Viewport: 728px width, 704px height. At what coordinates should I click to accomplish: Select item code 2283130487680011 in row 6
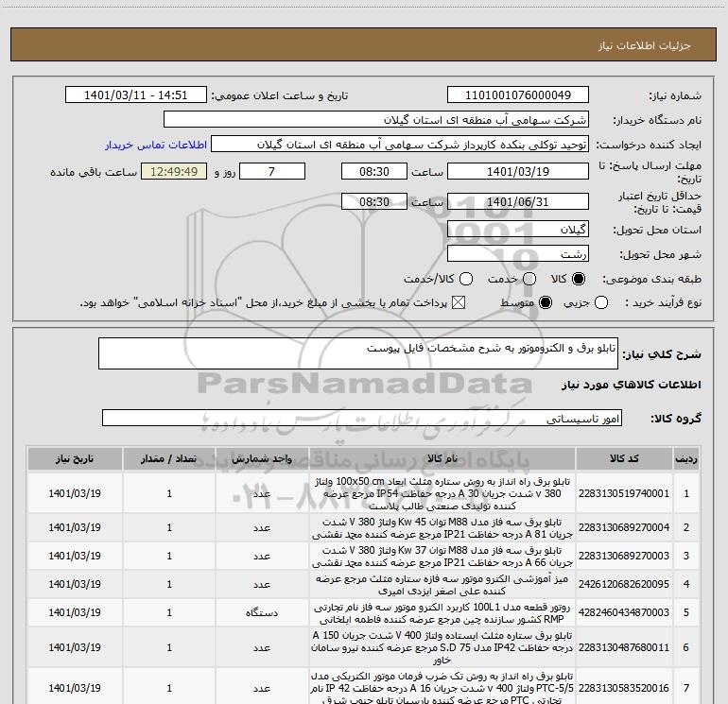point(624,647)
